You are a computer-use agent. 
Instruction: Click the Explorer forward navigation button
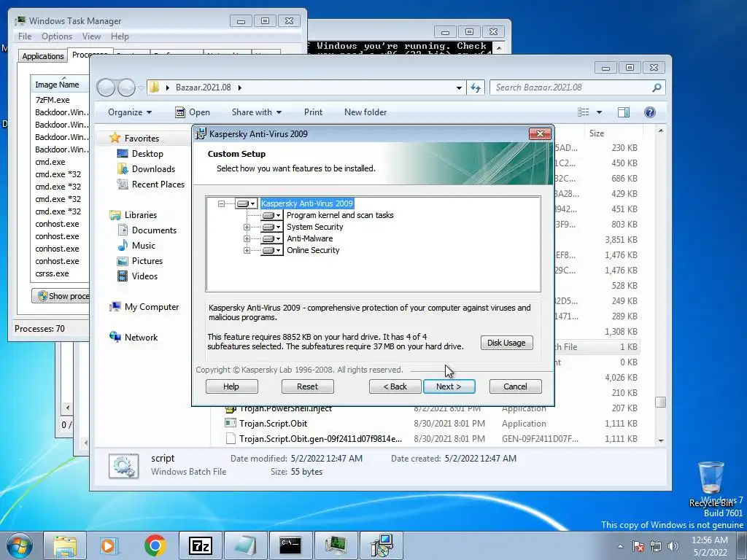pyautogui.click(x=127, y=87)
